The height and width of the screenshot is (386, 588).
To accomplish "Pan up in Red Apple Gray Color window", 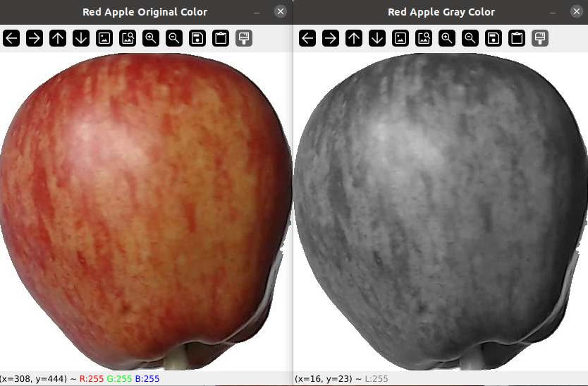I will coord(354,38).
